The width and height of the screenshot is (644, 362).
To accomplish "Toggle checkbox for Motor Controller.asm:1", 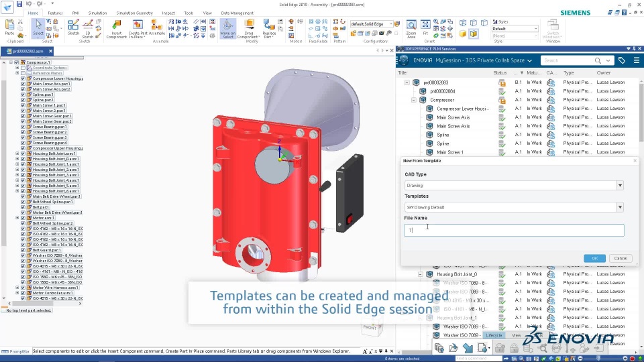I will [x=23, y=293].
